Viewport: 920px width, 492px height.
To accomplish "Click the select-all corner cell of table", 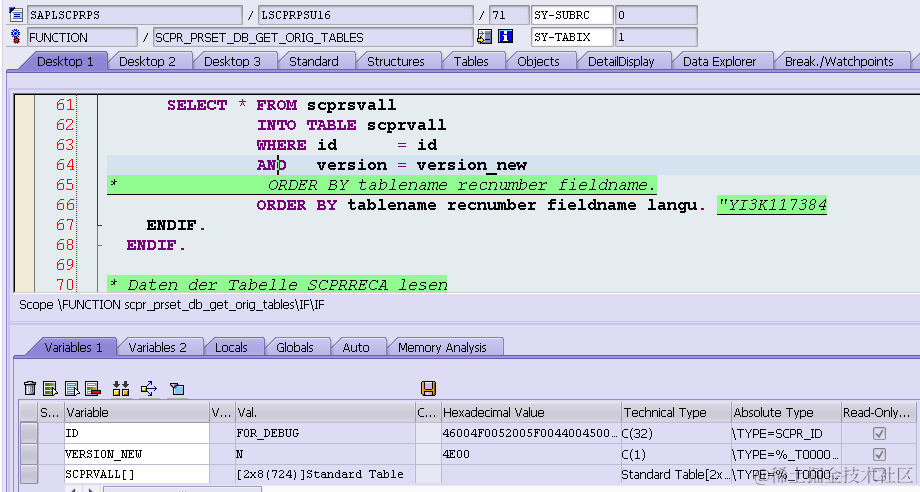I will click(29, 412).
